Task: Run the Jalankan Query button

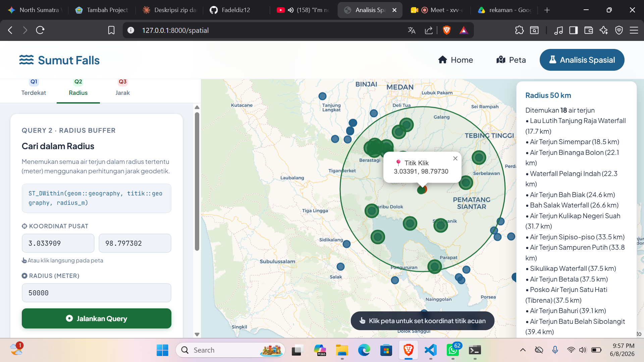Action: 97,318
